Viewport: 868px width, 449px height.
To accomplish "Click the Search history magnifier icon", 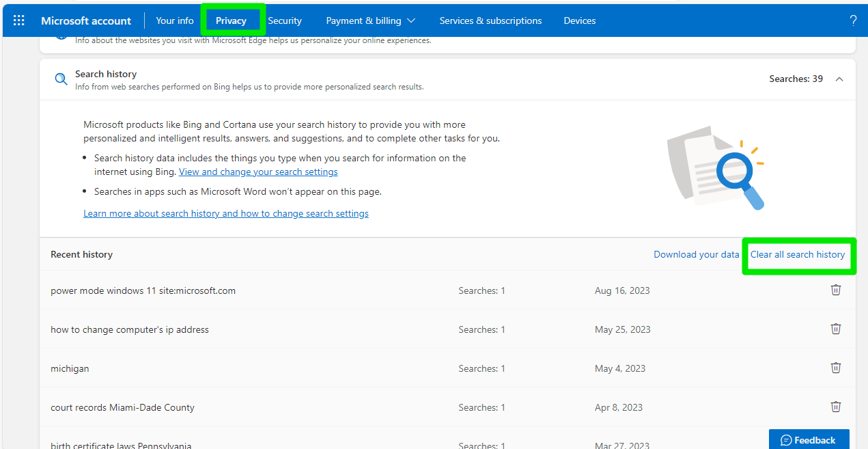I will click(61, 79).
